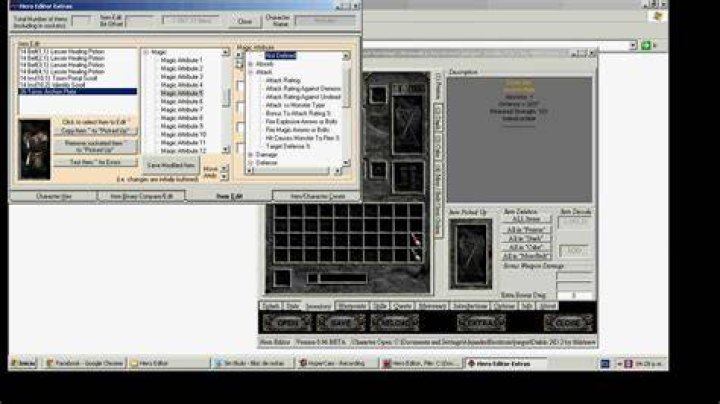The height and width of the screenshot is (404, 720).
Task: Click the Close button in Hero Editor Extras
Action: (245, 21)
